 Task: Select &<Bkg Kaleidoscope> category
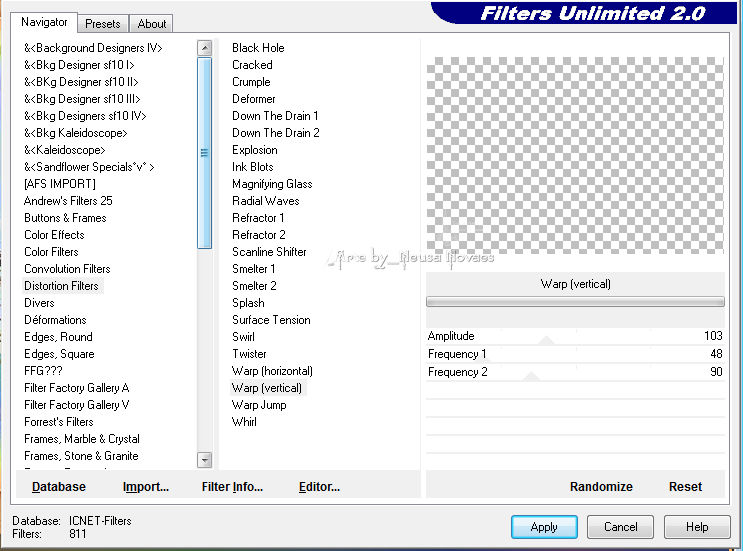point(76,133)
